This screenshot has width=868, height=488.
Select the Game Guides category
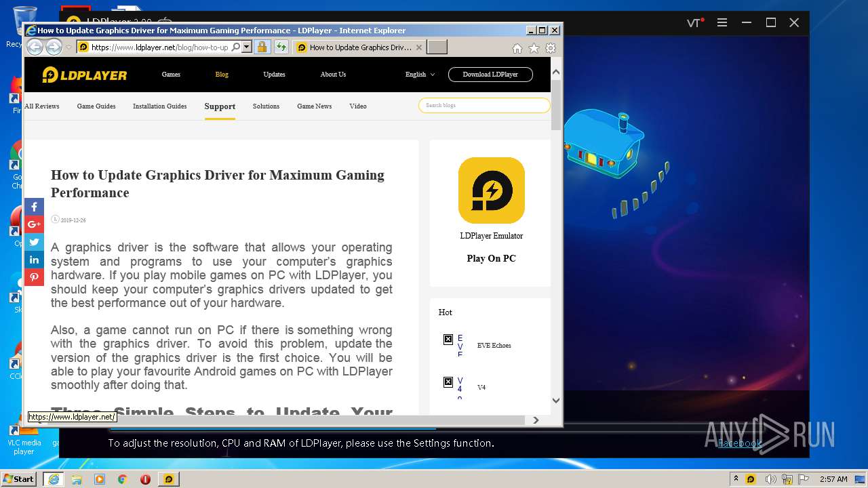[x=96, y=106]
